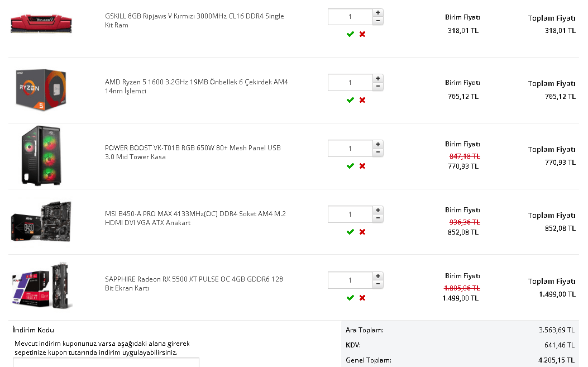Click the SAPPHIRE Radeon graphics card image
The height and width of the screenshot is (367, 588).
[42, 286]
